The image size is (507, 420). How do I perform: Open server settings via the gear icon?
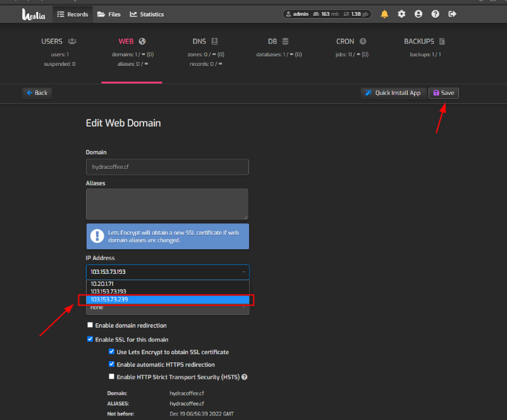pos(401,14)
